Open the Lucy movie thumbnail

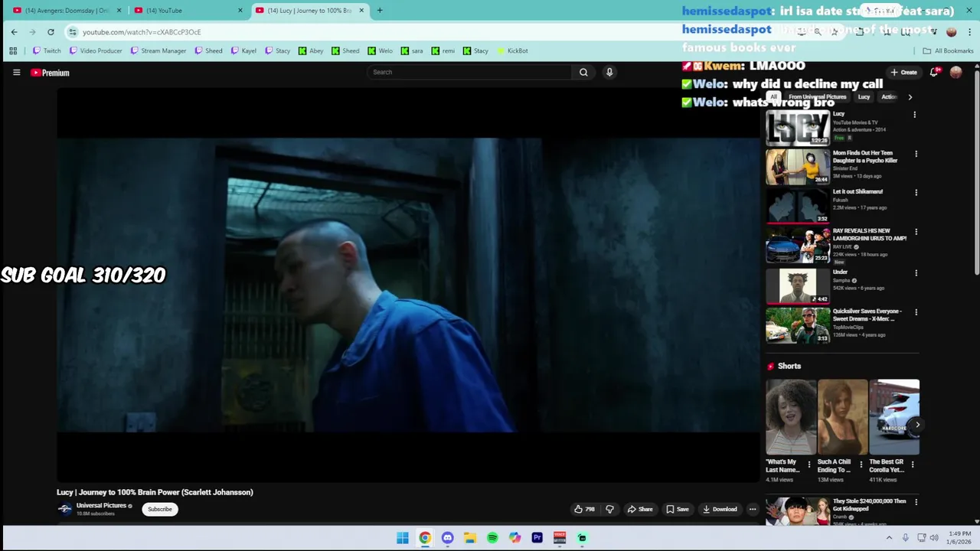click(798, 128)
